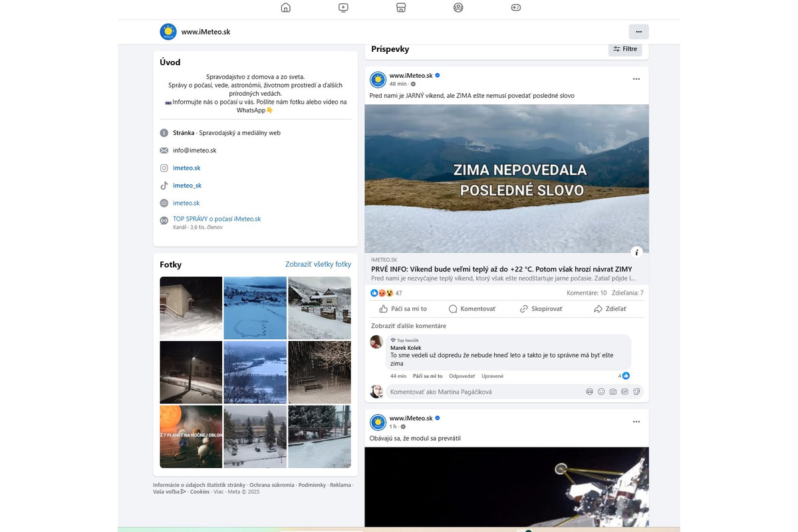This screenshot has width=798, height=532.
Task: Open three-dot menu of the 48 min post
Action: point(636,79)
